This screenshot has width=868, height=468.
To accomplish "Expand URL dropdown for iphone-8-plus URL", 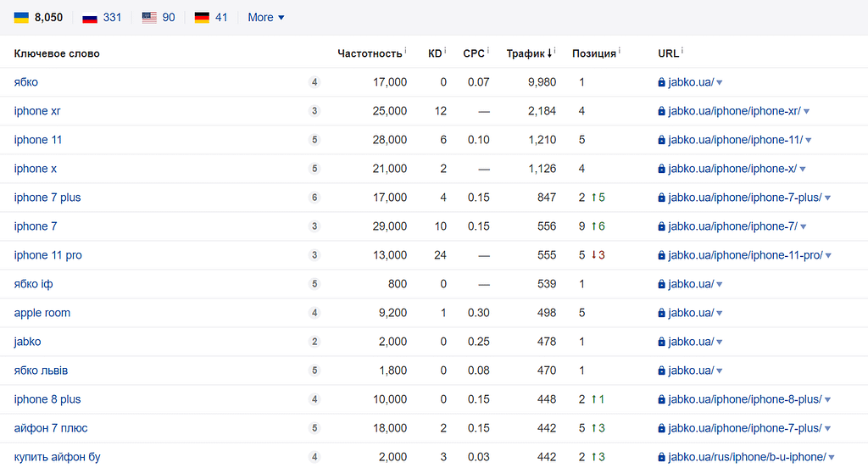I will tap(827, 399).
